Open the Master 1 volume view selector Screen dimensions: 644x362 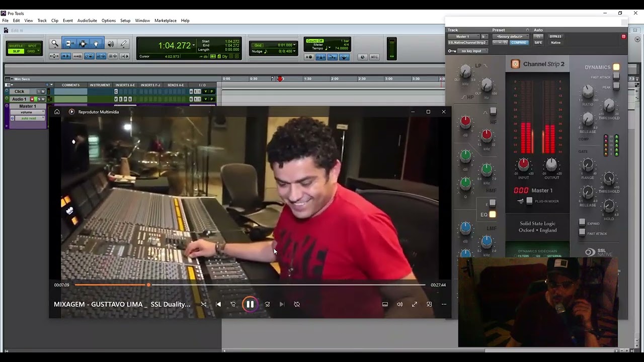(28, 112)
